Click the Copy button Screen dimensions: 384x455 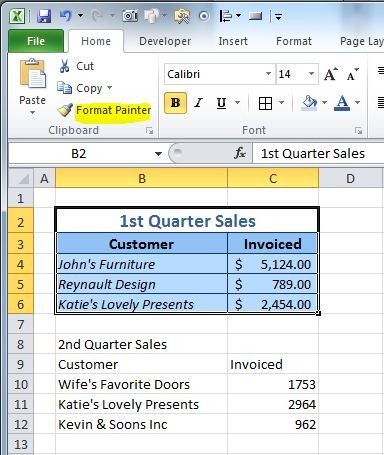tap(80, 88)
